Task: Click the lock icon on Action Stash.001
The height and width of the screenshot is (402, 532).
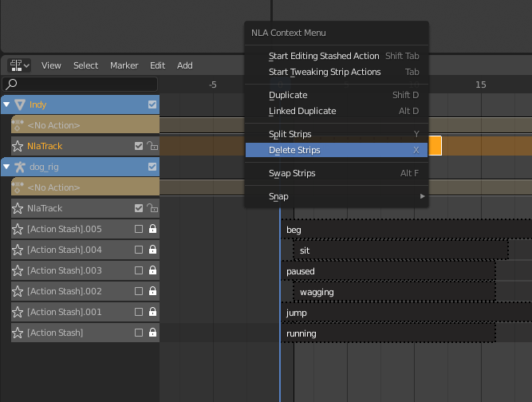Action: [152, 312]
